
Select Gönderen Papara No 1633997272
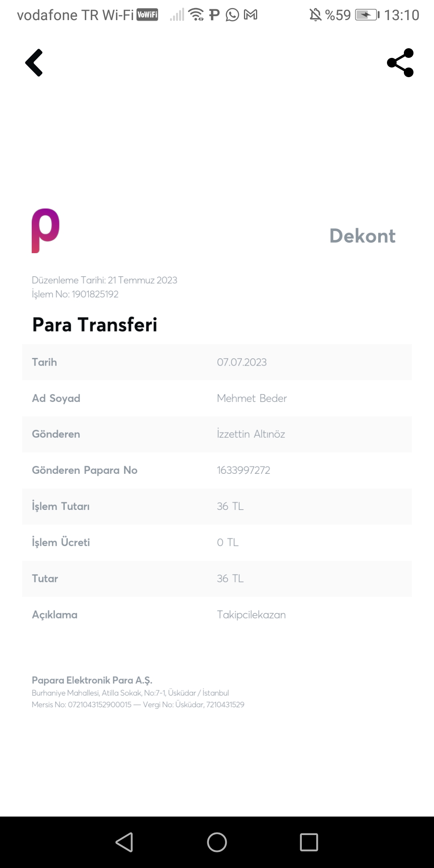click(244, 470)
